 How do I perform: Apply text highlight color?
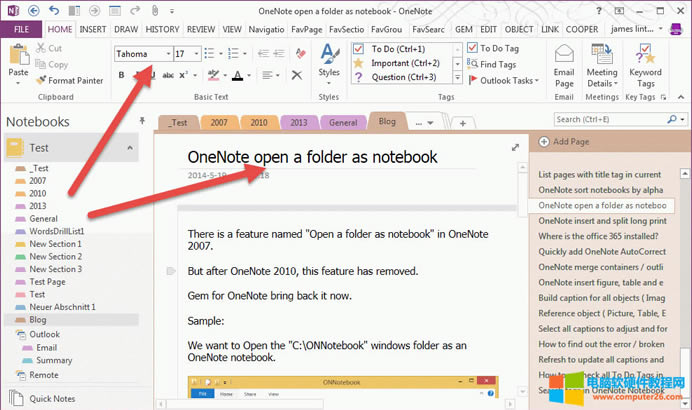[214, 75]
